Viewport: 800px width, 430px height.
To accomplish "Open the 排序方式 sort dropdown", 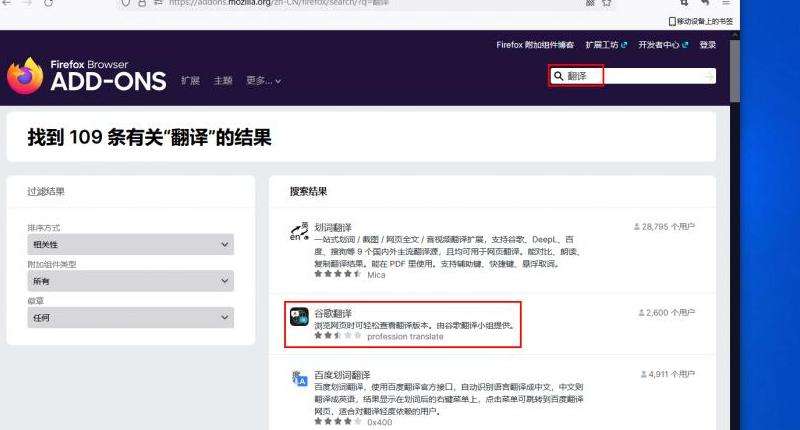I will point(130,244).
